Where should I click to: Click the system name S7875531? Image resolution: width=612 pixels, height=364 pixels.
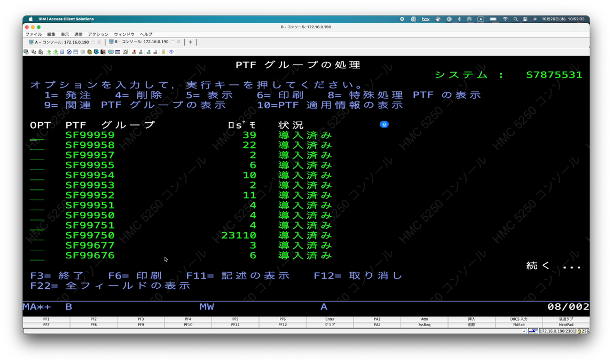pyautogui.click(x=554, y=75)
